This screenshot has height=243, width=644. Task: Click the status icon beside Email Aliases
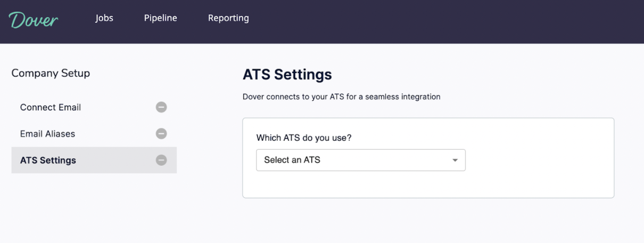pos(161,134)
